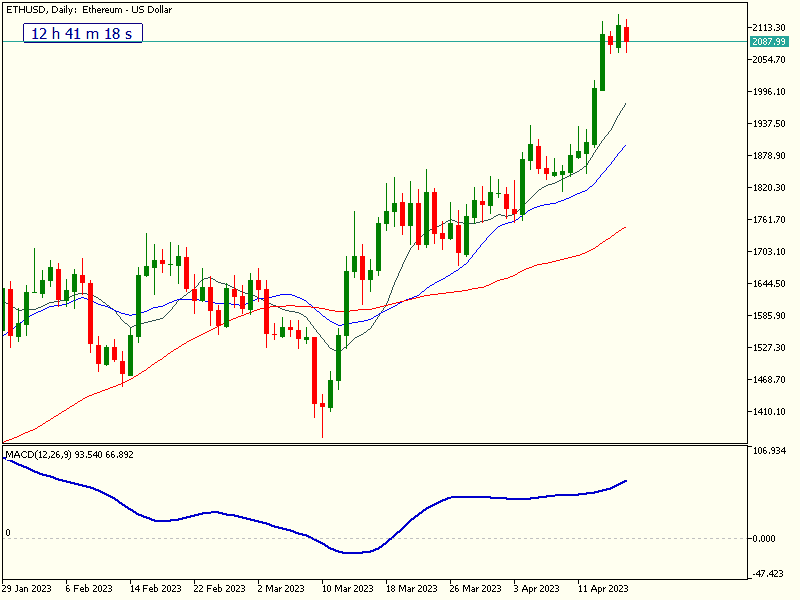Select the blue MACD line at its lowest trough
The width and height of the screenshot is (800, 600).
tap(352, 552)
